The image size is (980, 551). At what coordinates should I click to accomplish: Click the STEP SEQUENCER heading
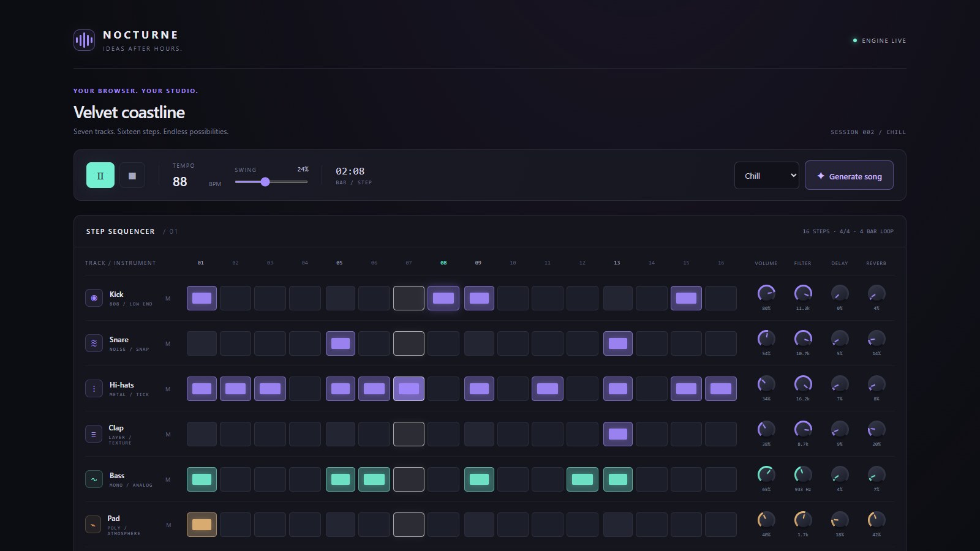point(121,231)
